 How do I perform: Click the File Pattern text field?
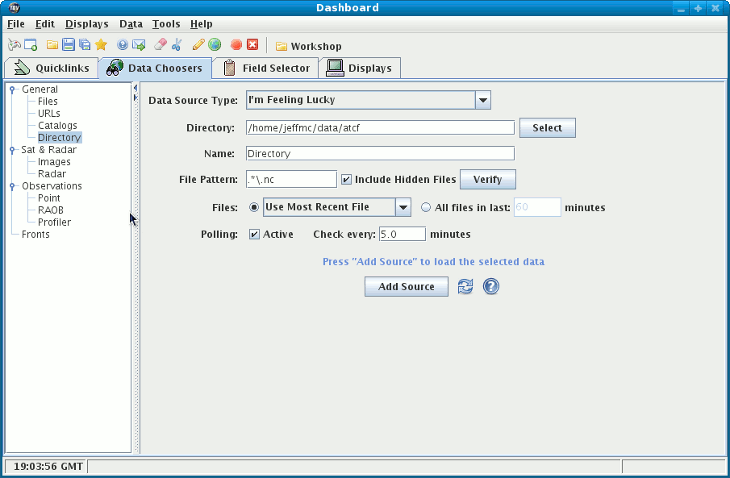290,180
